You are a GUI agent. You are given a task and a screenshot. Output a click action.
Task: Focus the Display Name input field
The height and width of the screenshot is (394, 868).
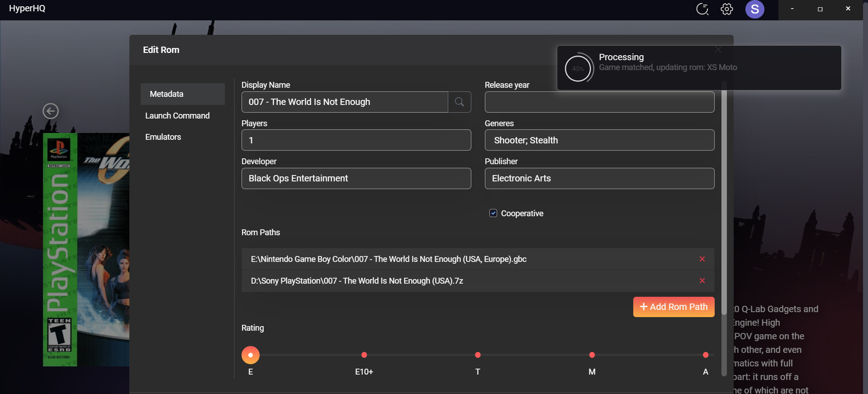[x=345, y=102]
